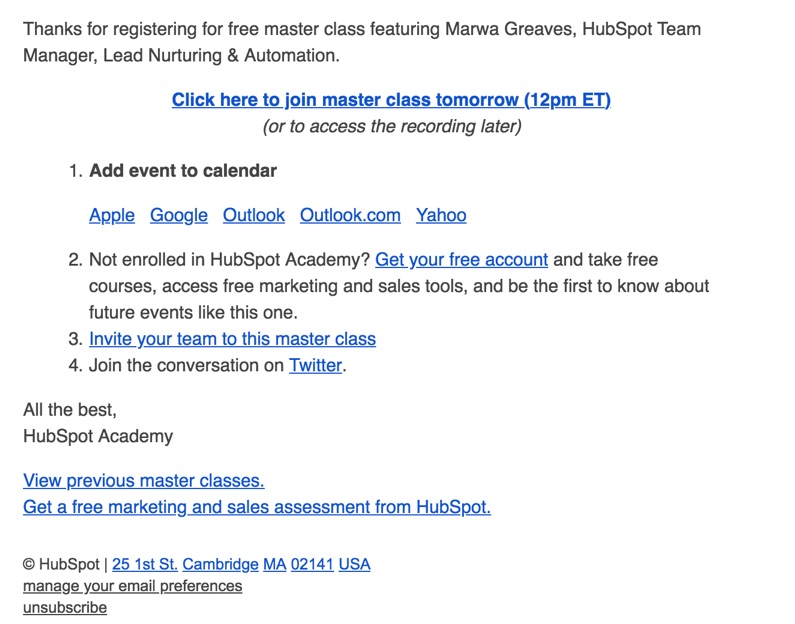Add event to Google calendar
The image size is (795, 624).
pyautogui.click(x=179, y=215)
